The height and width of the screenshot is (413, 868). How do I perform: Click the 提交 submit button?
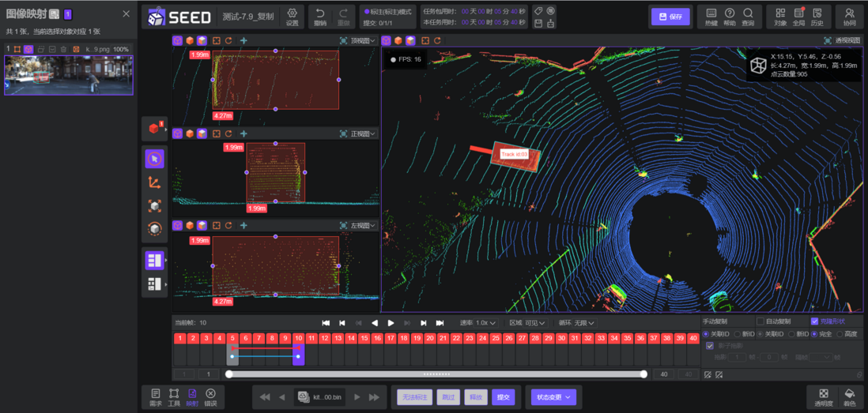504,397
